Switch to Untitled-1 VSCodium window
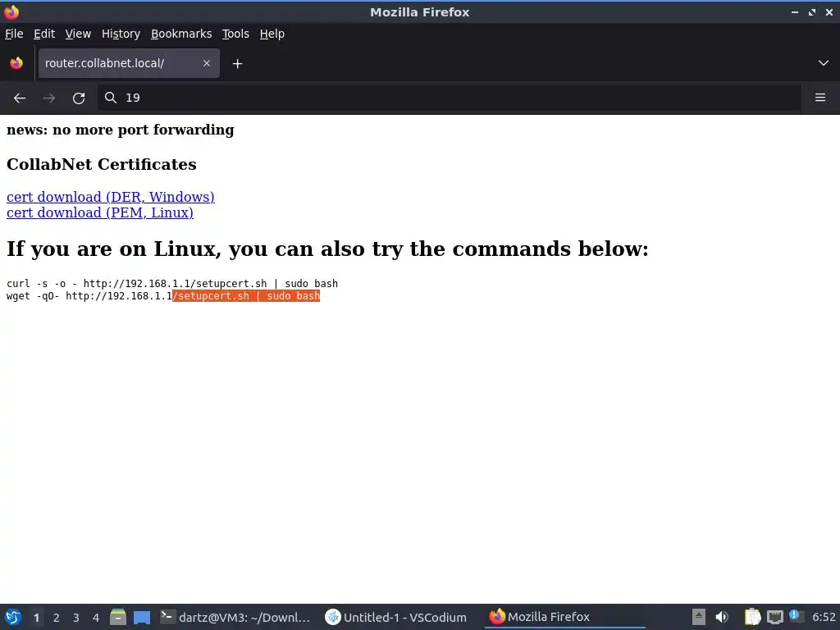 tap(396, 617)
